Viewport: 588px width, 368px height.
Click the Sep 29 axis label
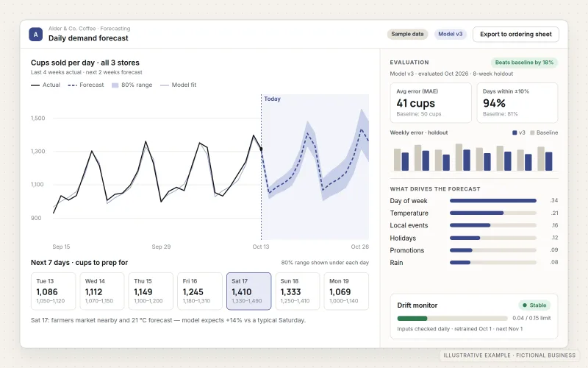pyautogui.click(x=161, y=247)
